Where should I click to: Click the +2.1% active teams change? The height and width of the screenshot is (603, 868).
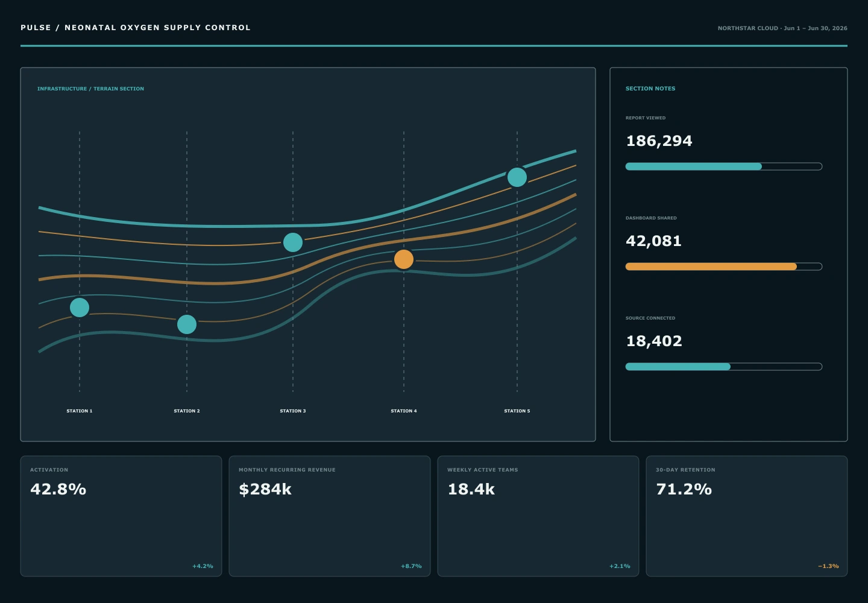[x=620, y=566]
